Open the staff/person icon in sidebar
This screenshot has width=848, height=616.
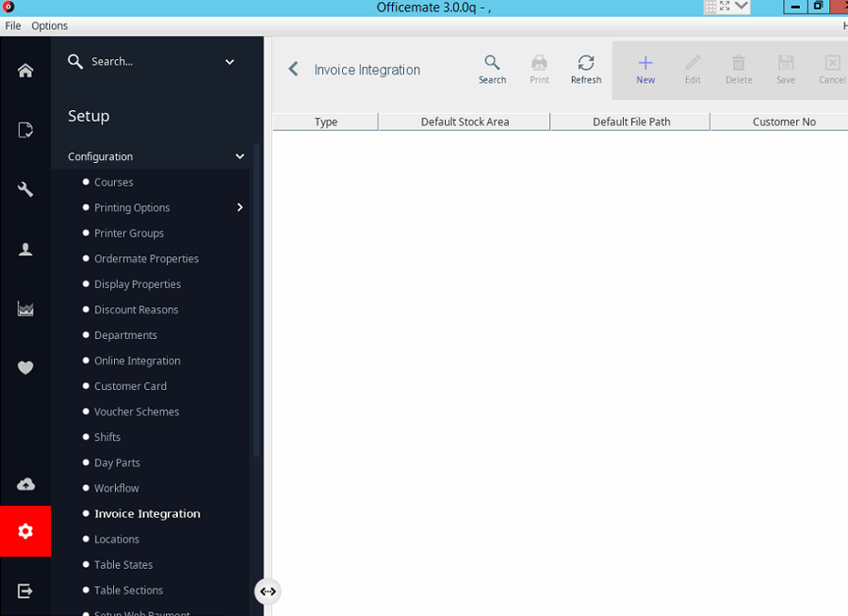click(24, 249)
